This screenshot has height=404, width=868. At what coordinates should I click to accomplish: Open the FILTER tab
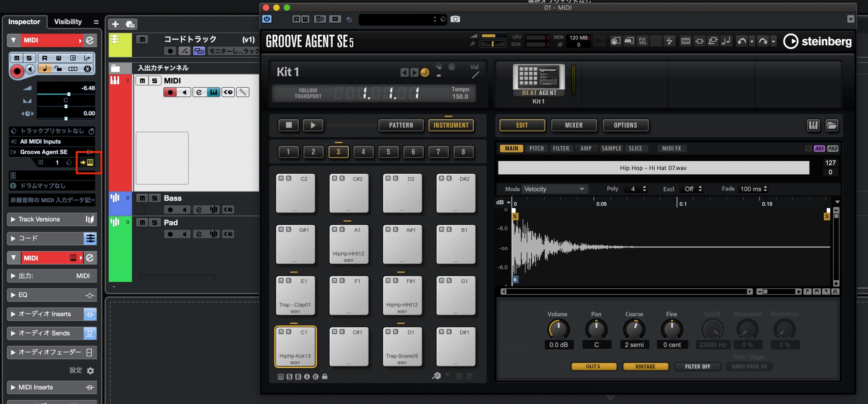click(x=561, y=148)
